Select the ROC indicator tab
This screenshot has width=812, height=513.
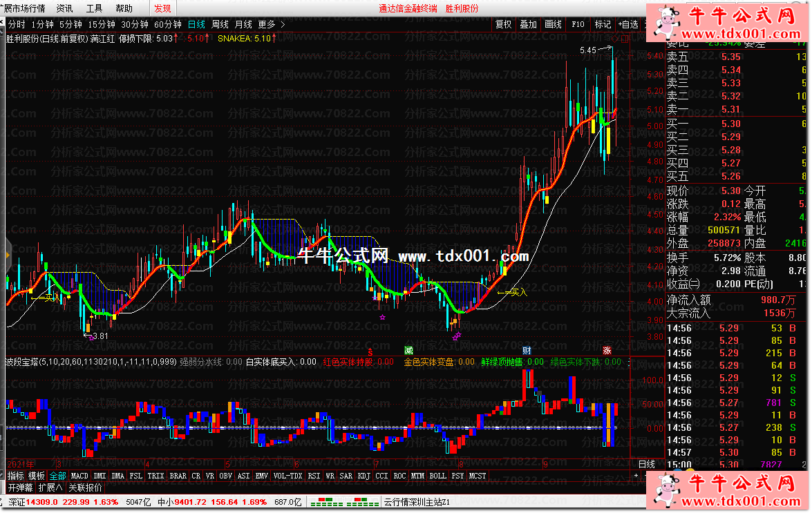[400, 476]
